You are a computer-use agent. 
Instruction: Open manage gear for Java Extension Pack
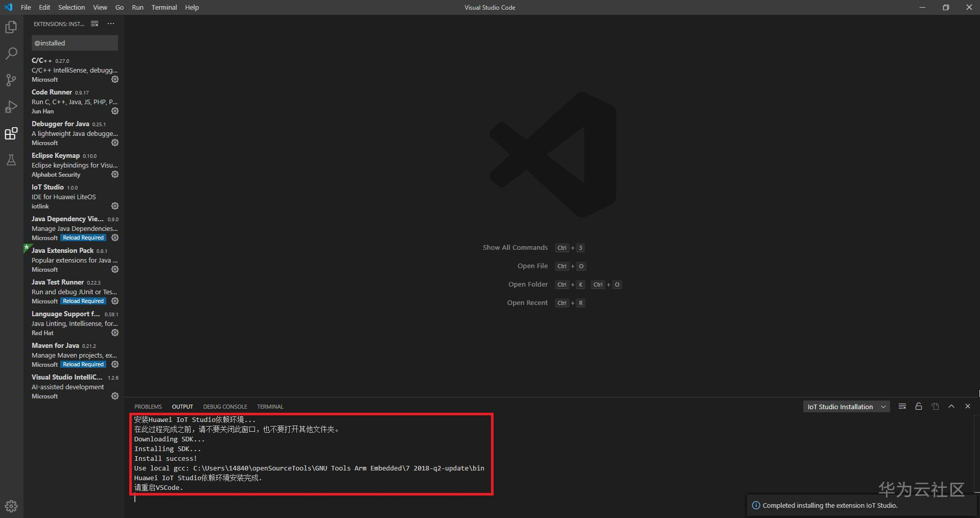point(115,269)
